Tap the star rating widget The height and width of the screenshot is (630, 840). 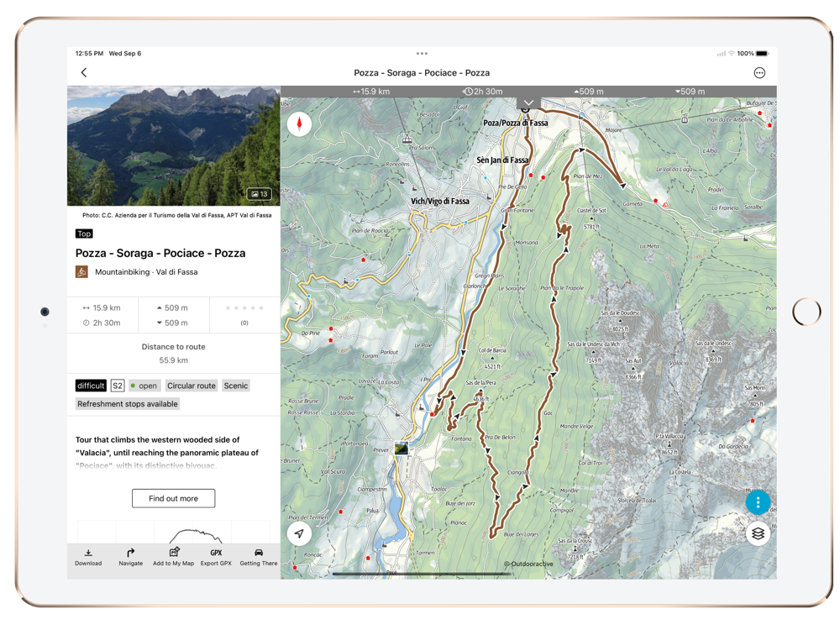(244, 308)
